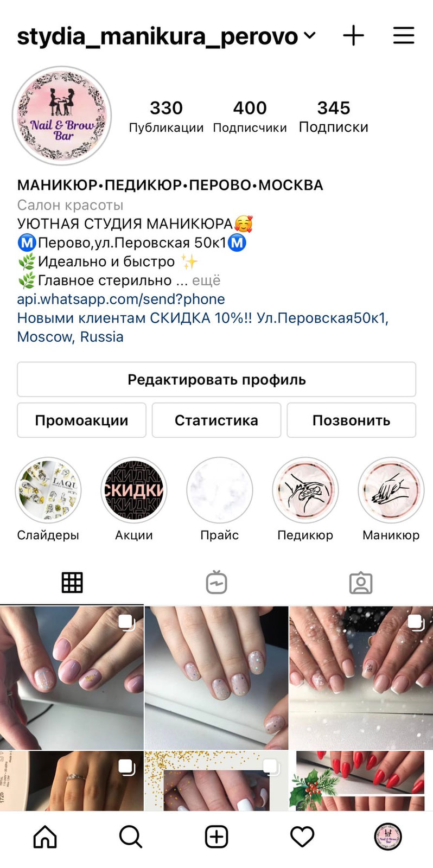Open the profile avatar in bottom bar
The width and height of the screenshot is (433, 868).
point(388,836)
